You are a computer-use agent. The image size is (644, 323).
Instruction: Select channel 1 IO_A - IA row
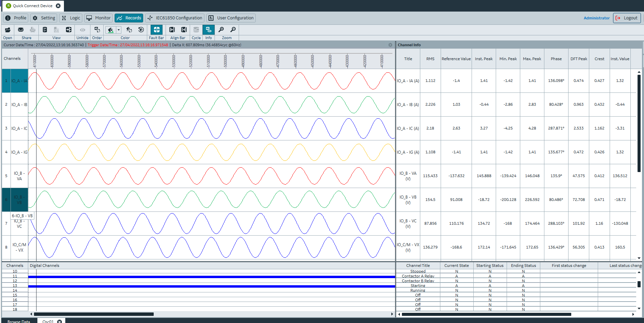click(x=15, y=81)
